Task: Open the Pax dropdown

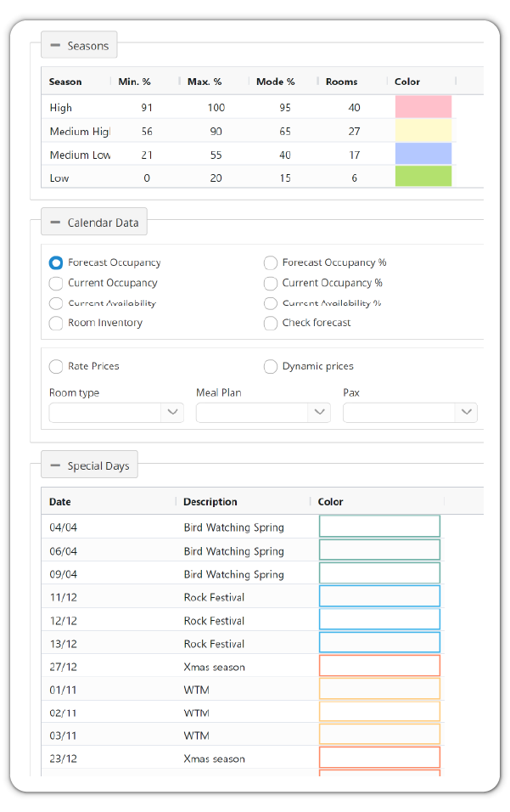Action: [410, 413]
